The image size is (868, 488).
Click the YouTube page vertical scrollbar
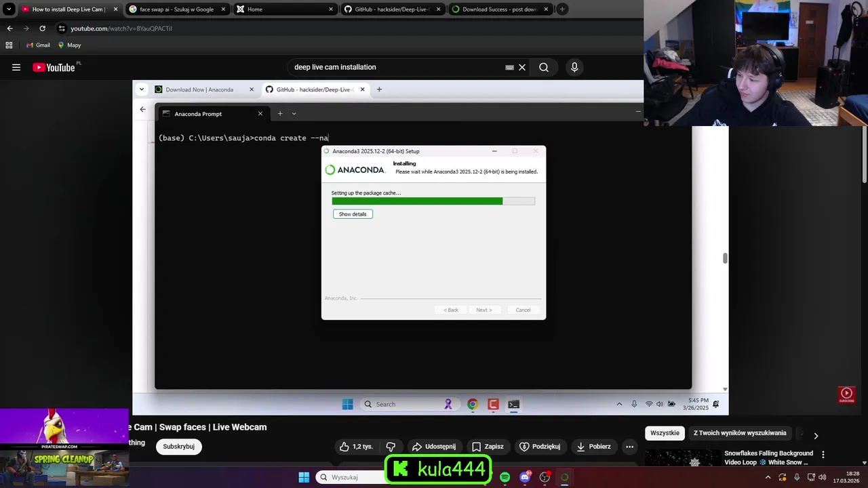click(x=864, y=156)
